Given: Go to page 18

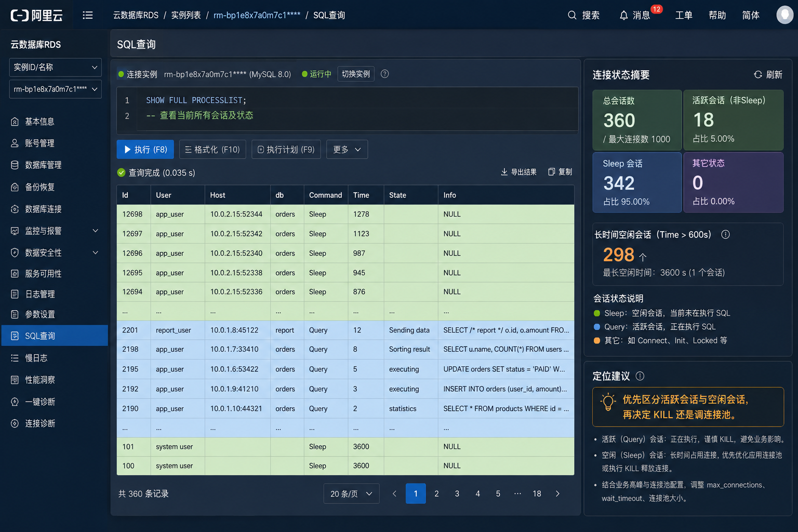Looking at the screenshot, I should pos(537,494).
